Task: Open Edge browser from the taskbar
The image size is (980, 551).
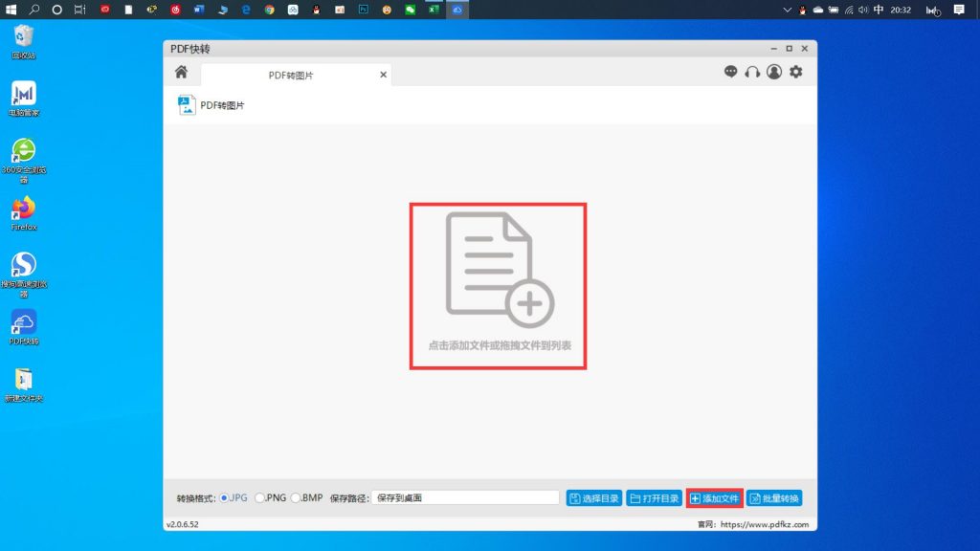Action: pyautogui.click(x=246, y=10)
